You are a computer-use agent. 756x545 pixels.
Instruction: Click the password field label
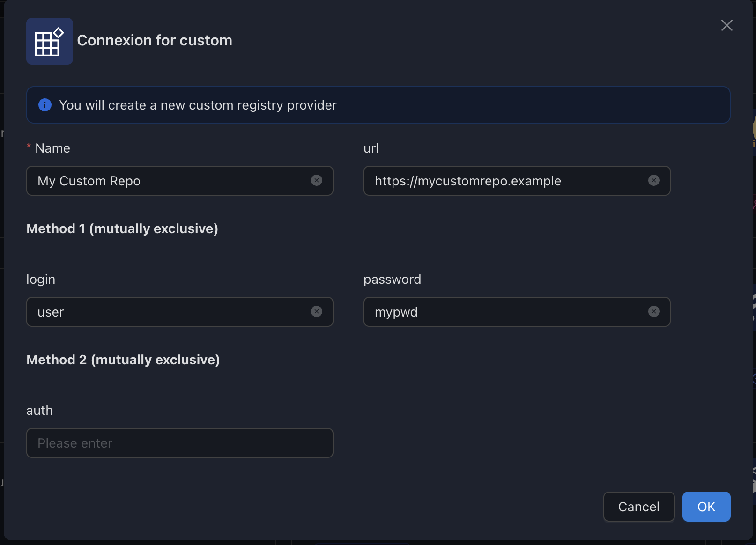(392, 280)
